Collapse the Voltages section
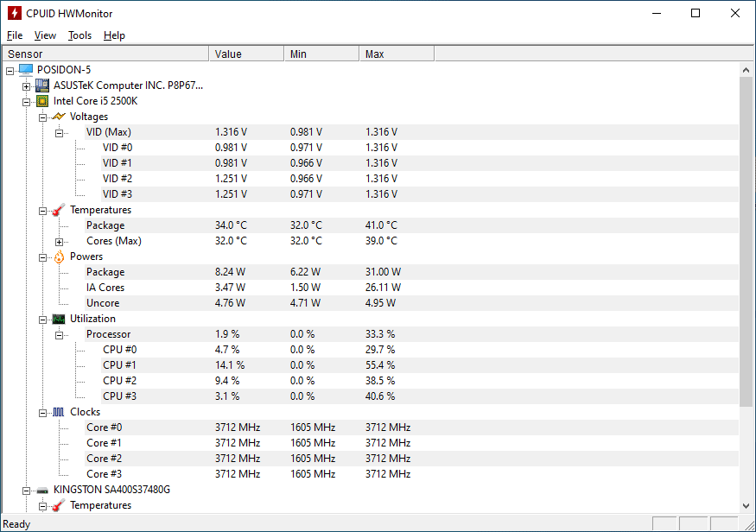The width and height of the screenshot is (756, 532). [43, 117]
